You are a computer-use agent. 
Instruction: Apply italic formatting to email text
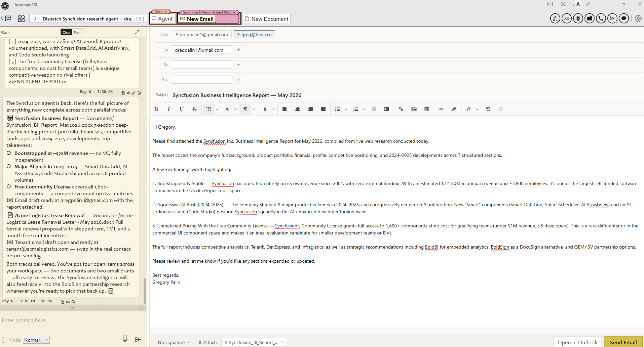pos(169,109)
